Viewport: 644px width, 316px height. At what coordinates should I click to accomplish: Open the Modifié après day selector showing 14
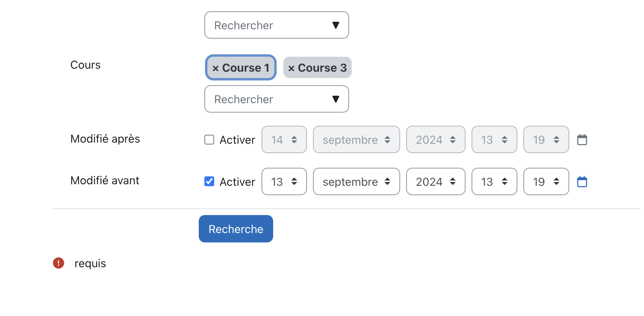[284, 140]
